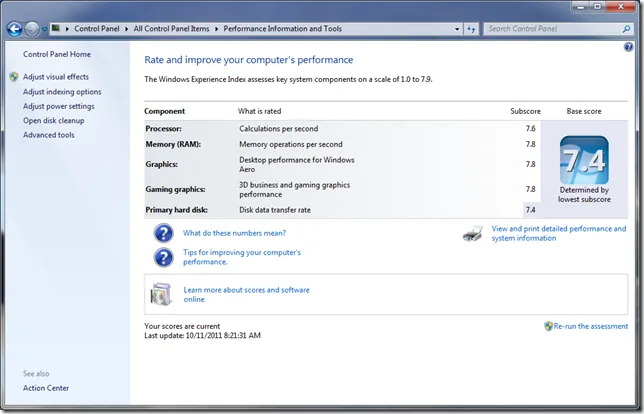Click the software box icon for scores online
Viewport: 644px width, 414px height.
pyautogui.click(x=162, y=294)
